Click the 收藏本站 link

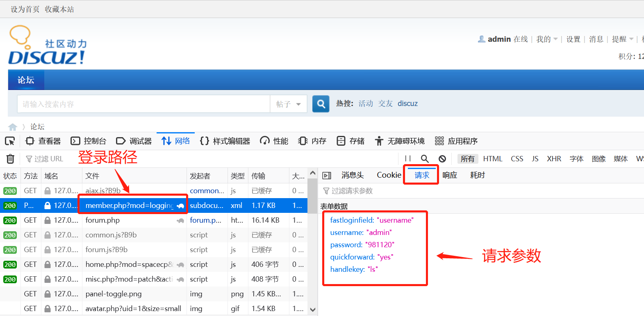[59, 9]
